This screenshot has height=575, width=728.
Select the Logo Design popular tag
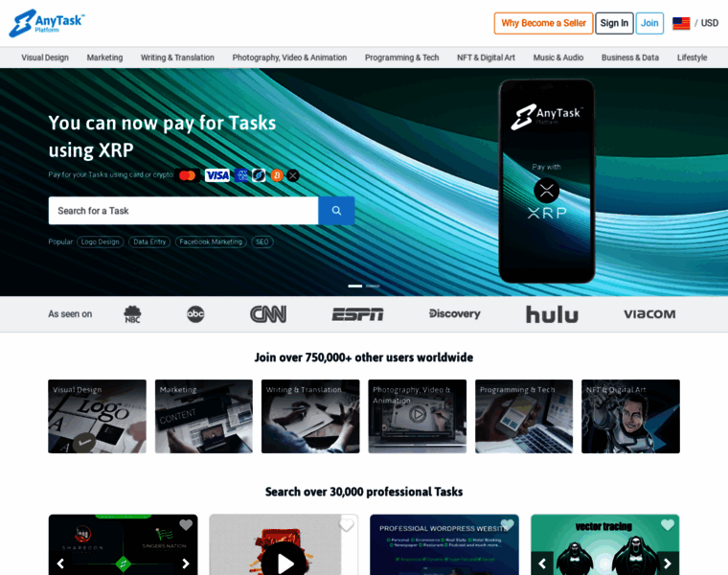101,242
